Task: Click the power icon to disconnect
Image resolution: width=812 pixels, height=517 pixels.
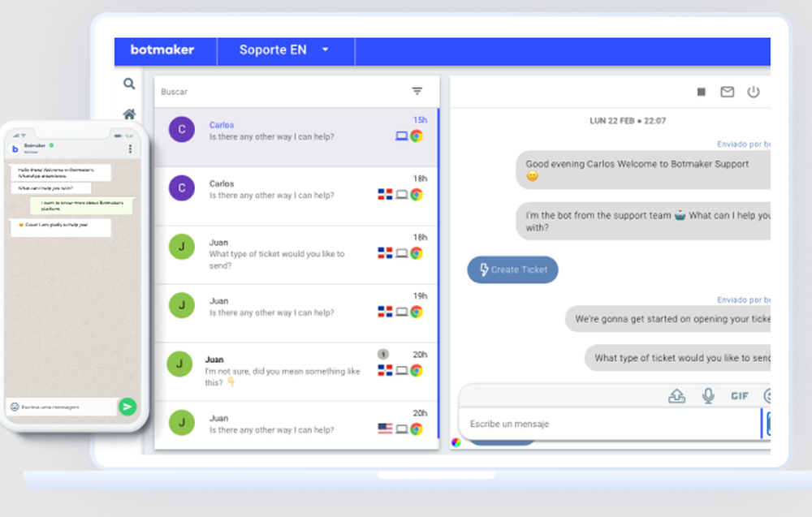Action: pyautogui.click(x=754, y=92)
